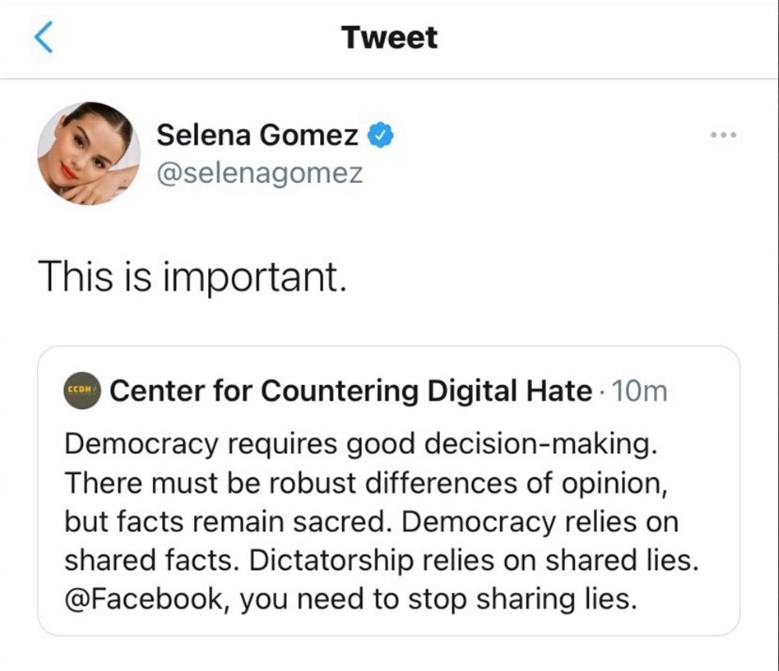The width and height of the screenshot is (779, 671).
Task: Click the 10m timestamp
Action: pyautogui.click(x=637, y=391)
